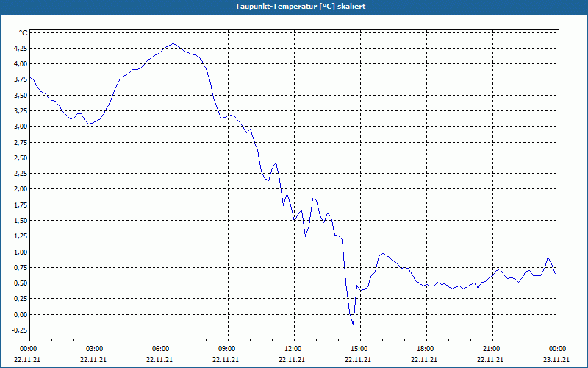The image size is (588, 368).
Task: Click the '12:00' x-axis time label
Action: [x=292, y=349]
